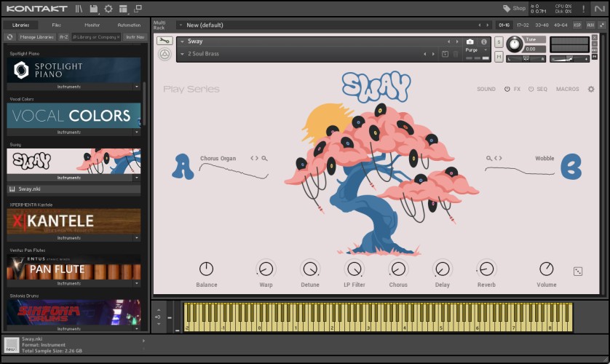Click the circular instrument icon below the wrench
This screenshot has width=610, height=364.
click(x=165, y=54)
